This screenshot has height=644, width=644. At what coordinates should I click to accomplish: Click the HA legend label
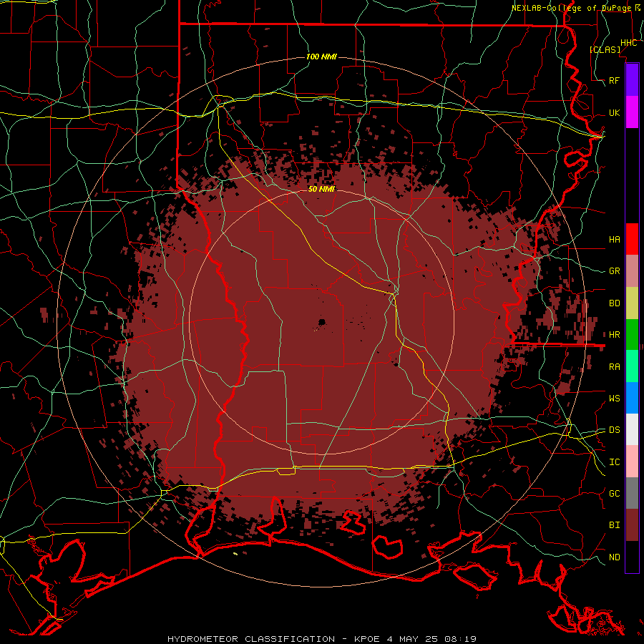click(615, 240)
